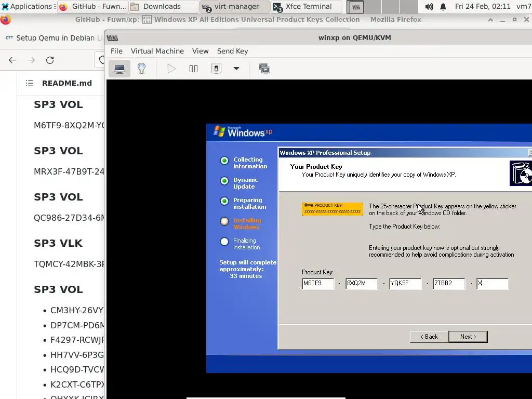532x399 pixels.
Task: Click the Collecting information setup step
Action: pos(250,163)
